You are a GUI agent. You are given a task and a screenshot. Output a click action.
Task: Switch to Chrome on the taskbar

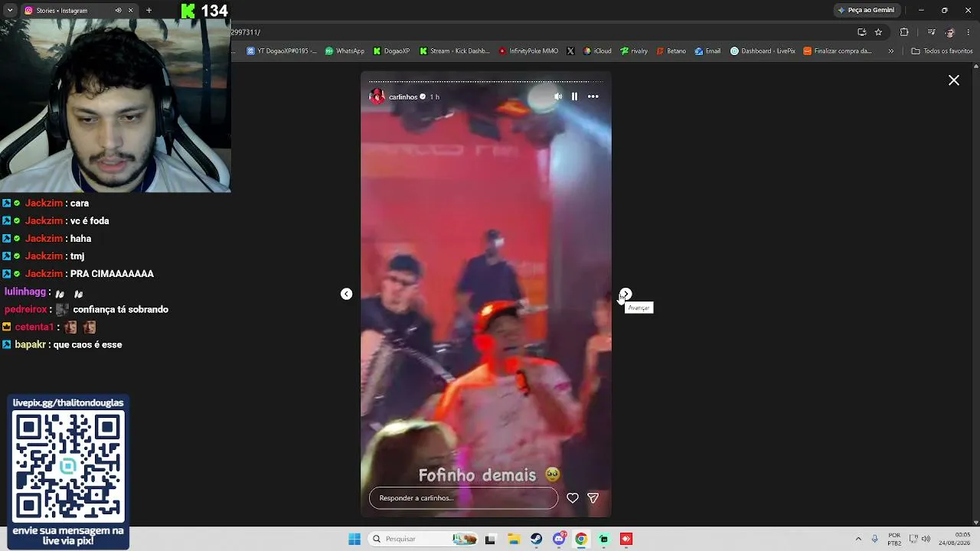tap(581, 539)
